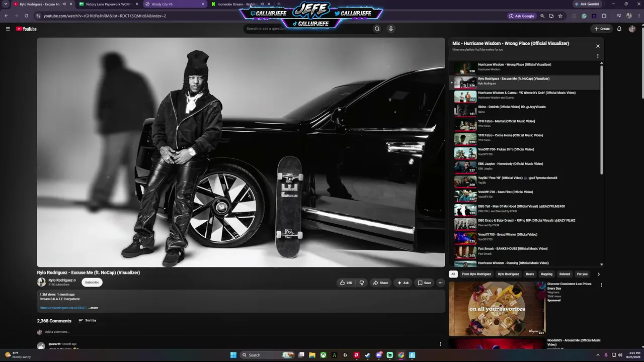
Task: Click the Ask Google button in address bar
Action: (522, 16)
